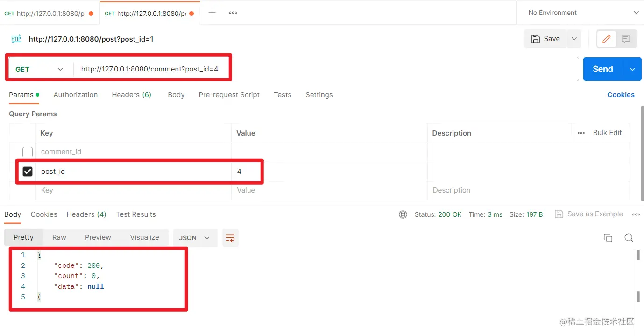Open the Test Results tab
This screenshot has width=644, height=336.
[136, 214]
